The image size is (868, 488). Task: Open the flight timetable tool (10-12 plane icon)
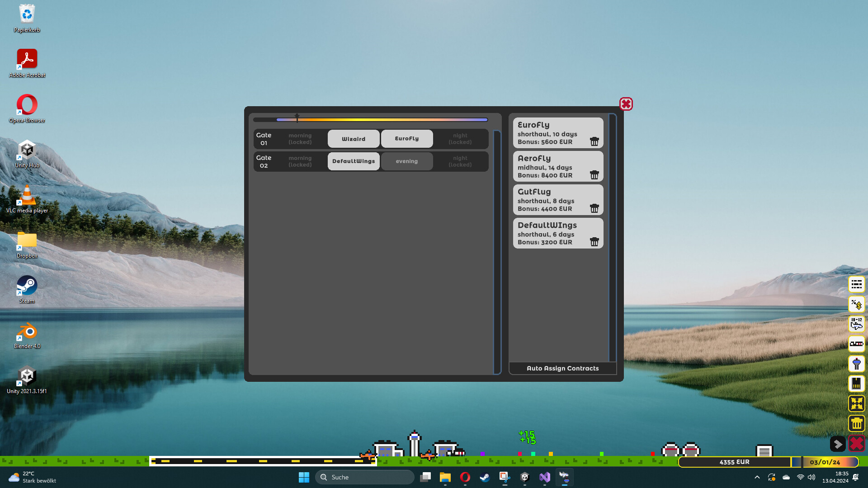pos(857,324)
